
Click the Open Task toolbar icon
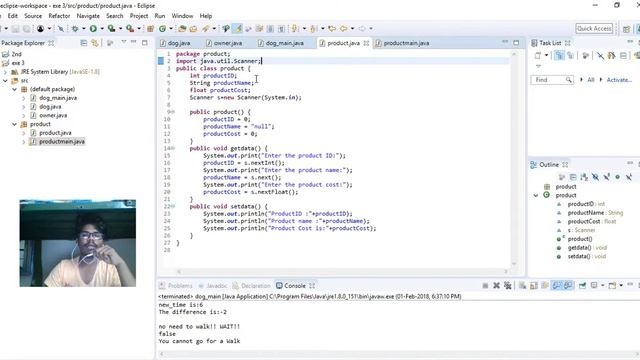tap(193, 29)
